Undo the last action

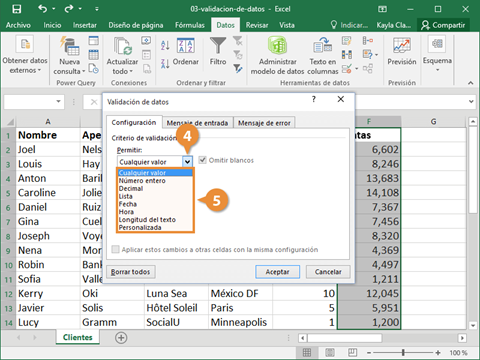(42, 9)
